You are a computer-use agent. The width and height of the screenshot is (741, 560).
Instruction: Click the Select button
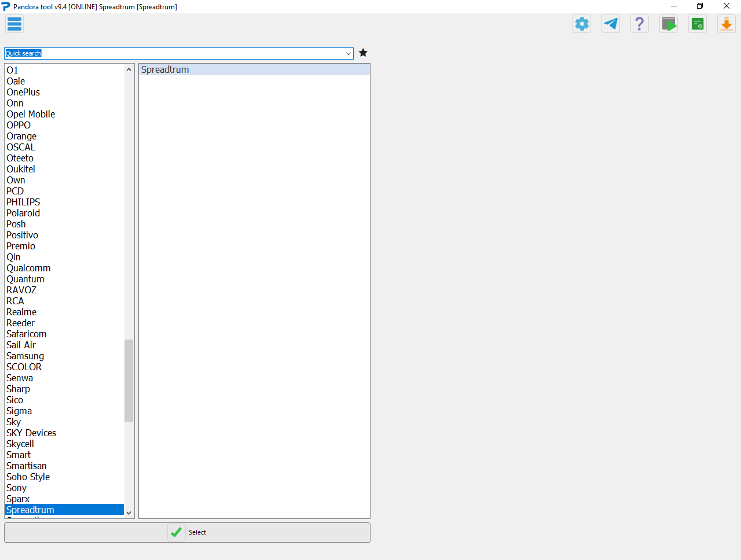pyautogui.click(x=197, y=532)
